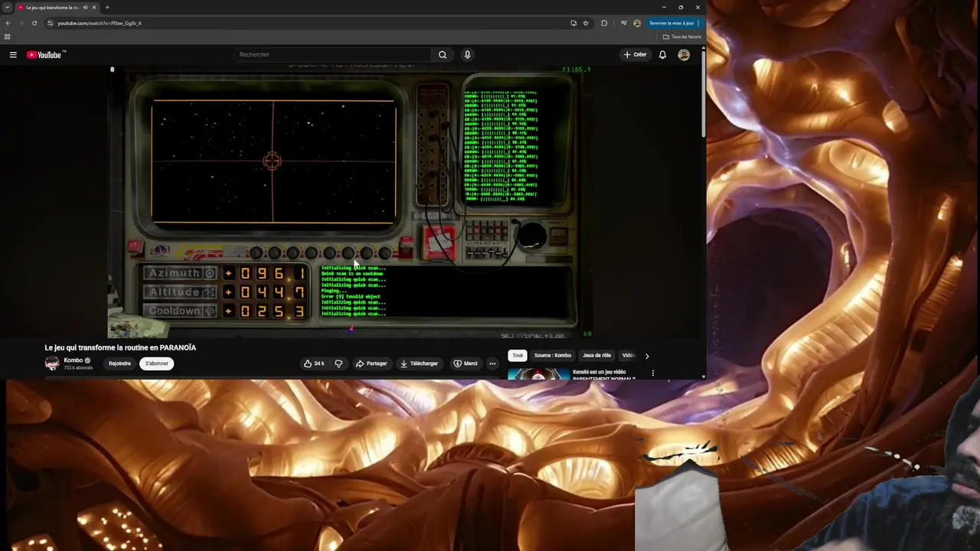
Task: Select the Jeux de rôle chip
Action: [597, 355]
